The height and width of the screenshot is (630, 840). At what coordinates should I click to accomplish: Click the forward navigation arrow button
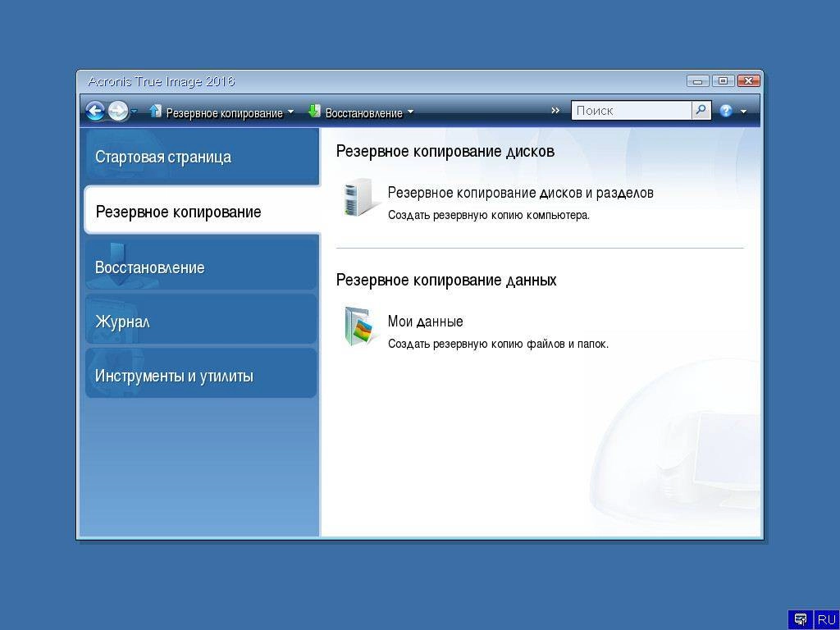coord(118,112)
